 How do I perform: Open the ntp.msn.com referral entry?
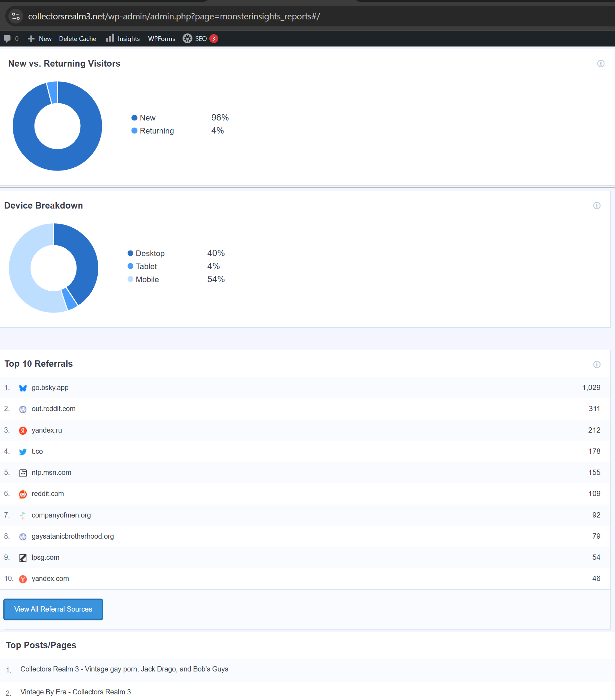point(305,472)
